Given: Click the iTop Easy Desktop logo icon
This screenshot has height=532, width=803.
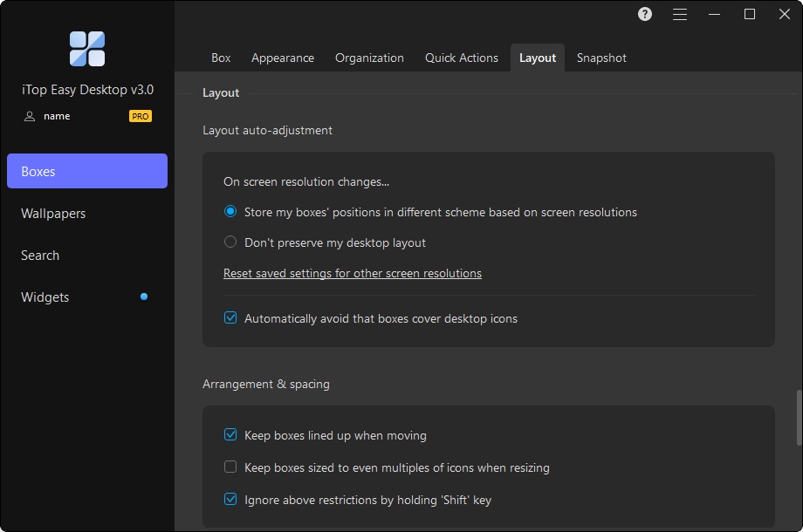Looking at the screenshot, I should (x=87, y=49).
